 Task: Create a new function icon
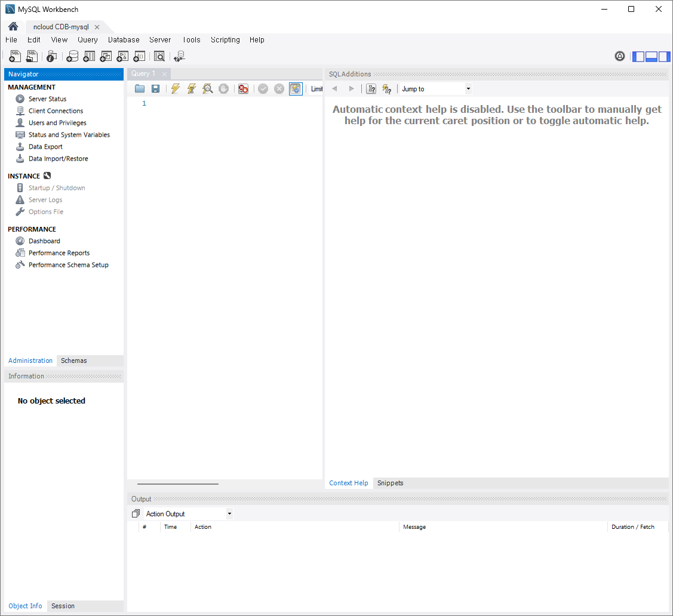pyautogui.click(x=139, y=56)
